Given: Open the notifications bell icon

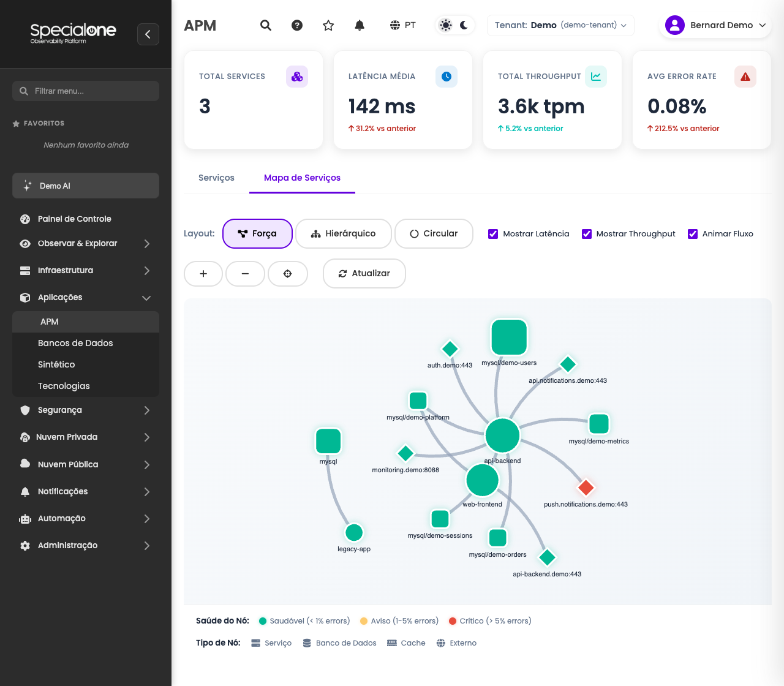Looking at the screenshot, I should [360, 25].
